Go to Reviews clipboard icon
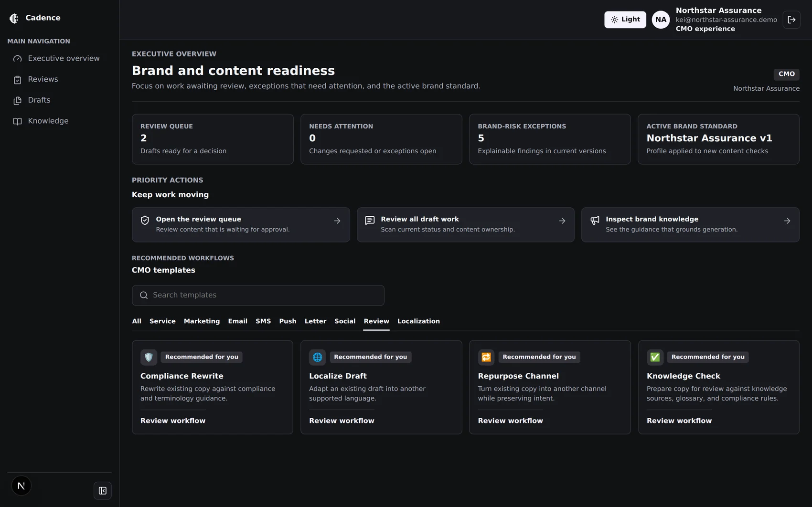 [x=18, y=80]
